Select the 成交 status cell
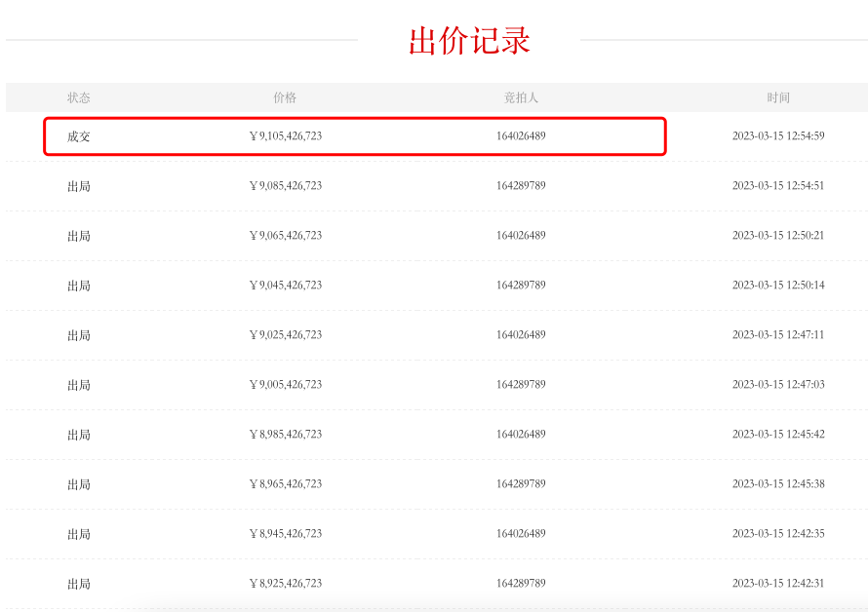 tap(79, 136)
